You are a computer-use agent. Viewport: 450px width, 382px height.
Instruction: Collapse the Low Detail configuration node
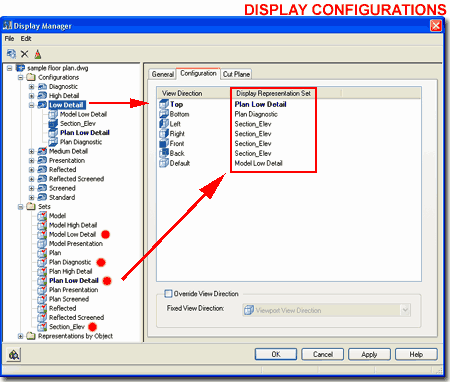tap(31, 105)
